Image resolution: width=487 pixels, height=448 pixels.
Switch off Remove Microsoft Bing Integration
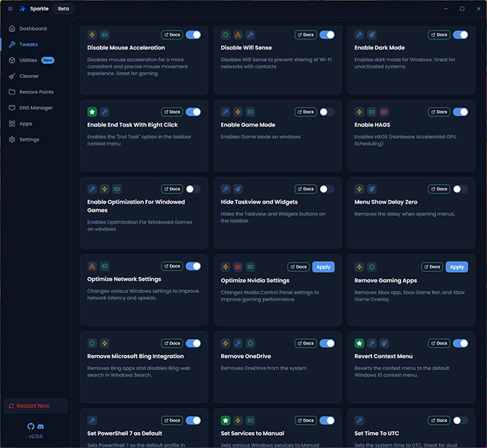tap(193, 343)
